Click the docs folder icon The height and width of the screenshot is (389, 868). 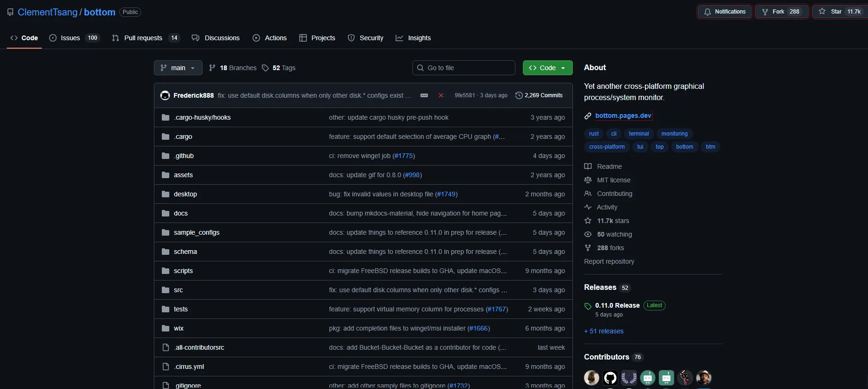166,213
